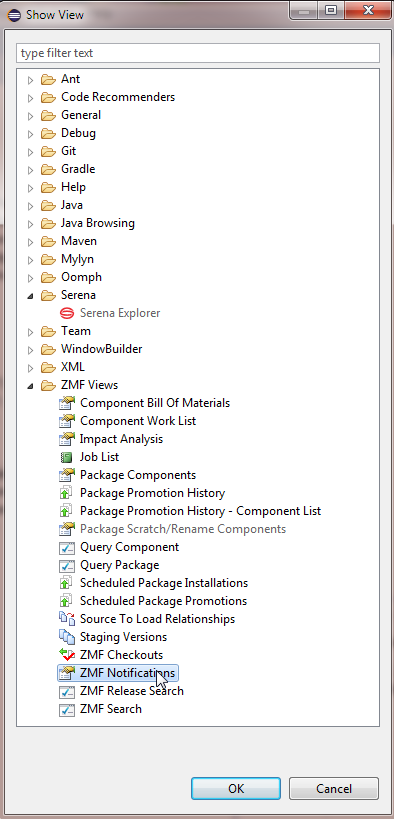Focus the type filter text field
399x819 pixels.
point(198,53)
